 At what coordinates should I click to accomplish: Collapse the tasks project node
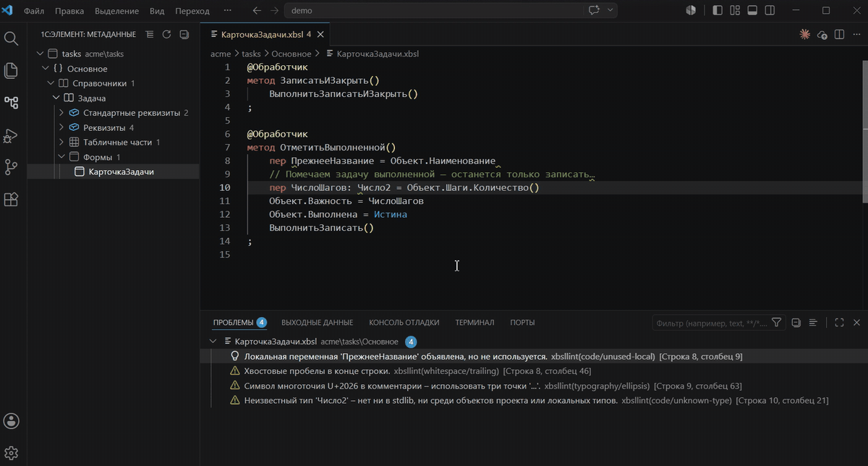pyautogui.click(x=41, y=54)
